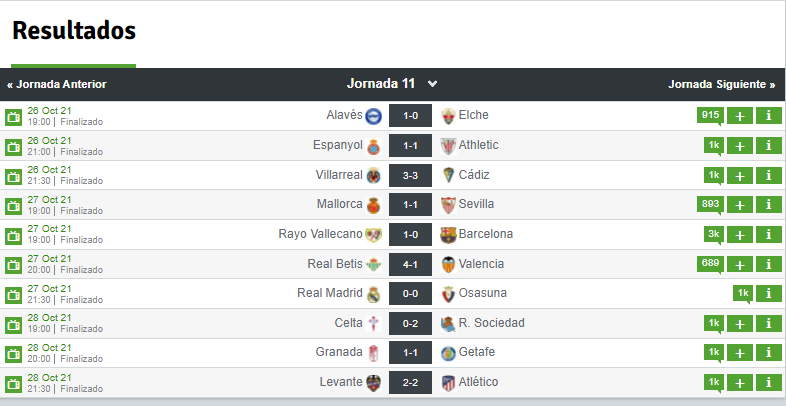Click the plus icon for Villarreal vs Cádiz
This screenshot has width=786, height=406.
click(739, 175)
